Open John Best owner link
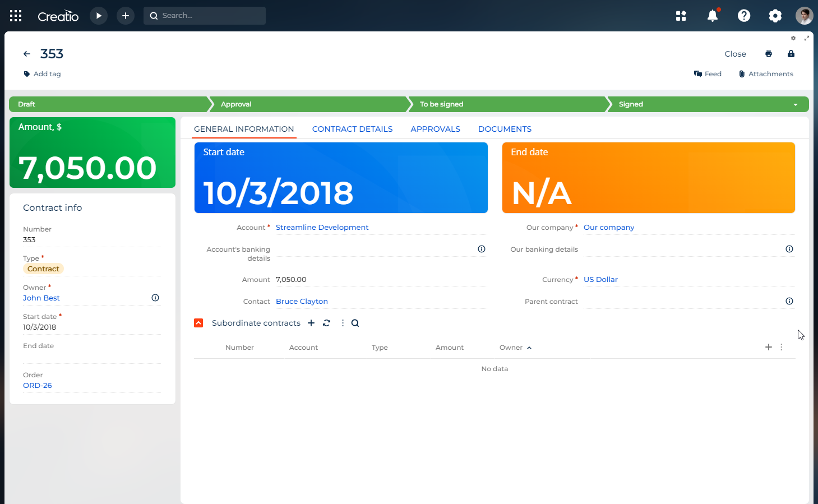Screen dimensions: 818x504 point(41,298)
